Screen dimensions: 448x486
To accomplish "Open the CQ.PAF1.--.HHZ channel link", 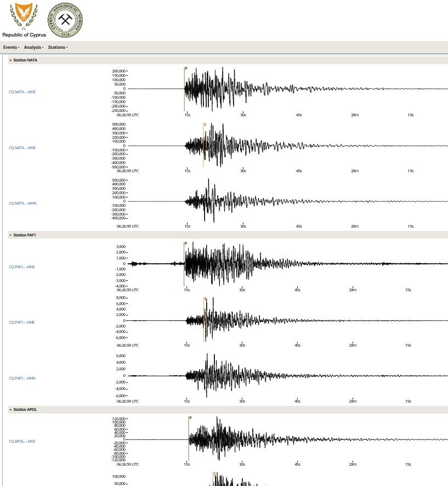I will pyautogui.click(x=22, y=267).
